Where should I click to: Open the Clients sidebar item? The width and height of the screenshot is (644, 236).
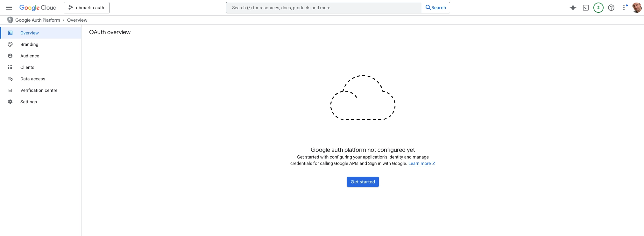(41, 67)
